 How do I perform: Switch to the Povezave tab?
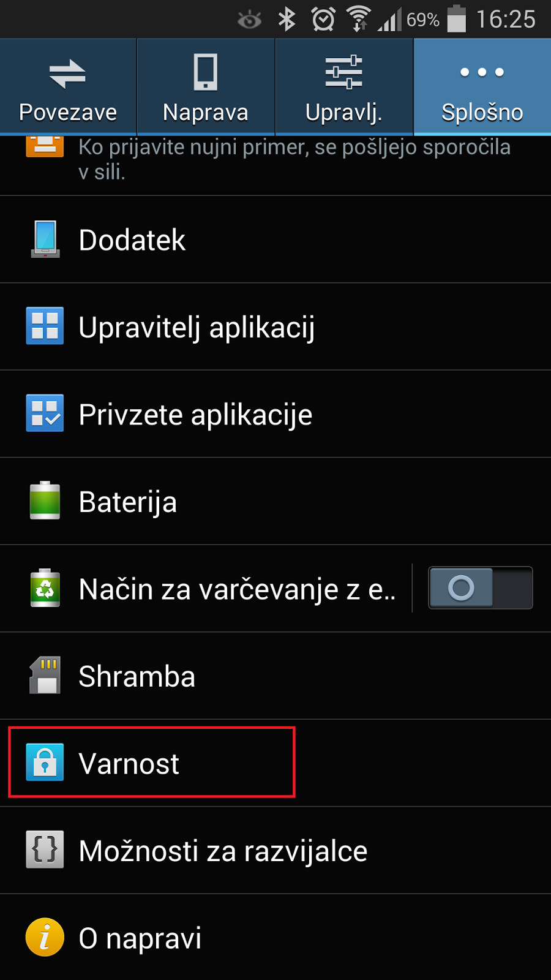(68, 86)
